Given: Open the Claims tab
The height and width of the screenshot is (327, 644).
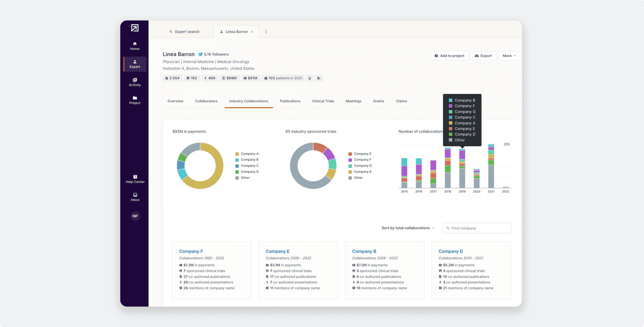Looking at the screenshot, I should pyautogui.click(x=401, y=101).
